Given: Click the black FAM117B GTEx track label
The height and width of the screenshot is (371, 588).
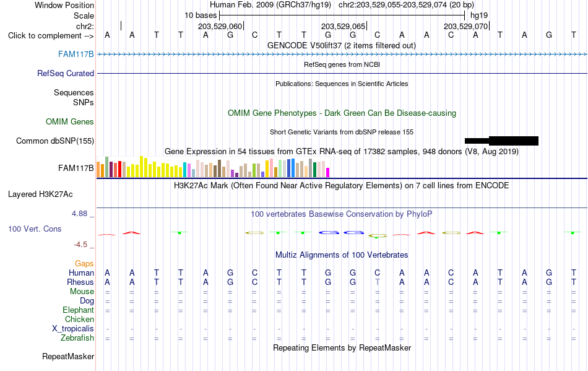Looking at the screenshot, I should pos(76,168).
